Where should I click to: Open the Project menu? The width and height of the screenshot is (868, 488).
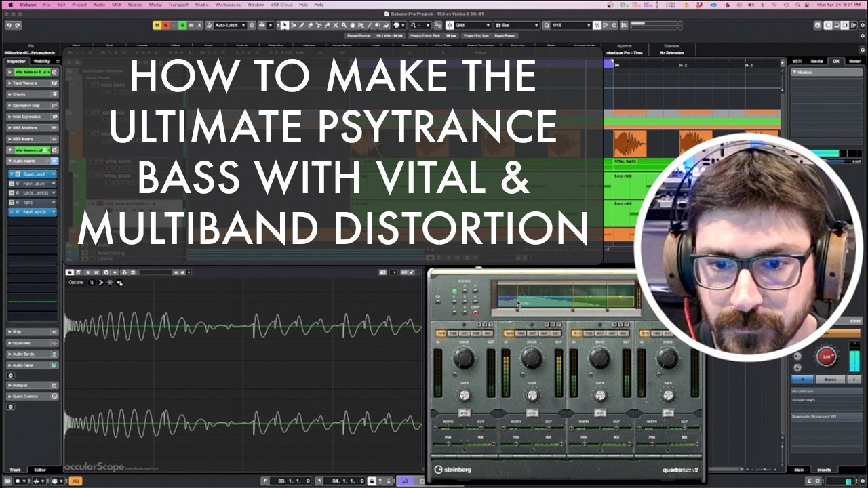pyautogui.click(x=79, y=4)
